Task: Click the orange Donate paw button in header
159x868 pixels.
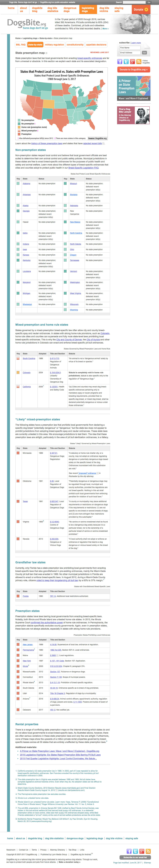Action: coord(141,9)
